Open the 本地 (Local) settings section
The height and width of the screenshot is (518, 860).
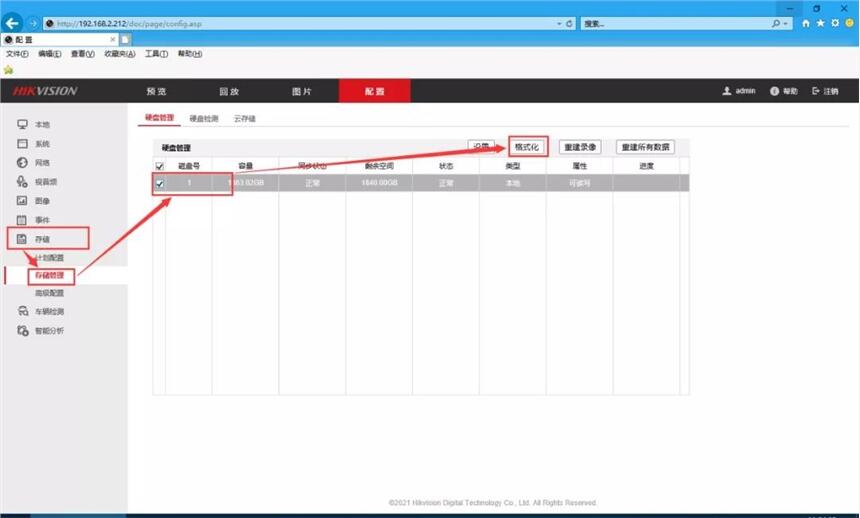pos(41,124)
